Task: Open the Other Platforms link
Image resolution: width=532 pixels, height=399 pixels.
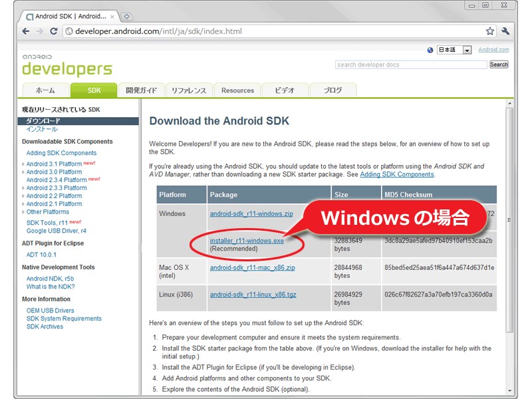Action: click(x=48, y=212)
